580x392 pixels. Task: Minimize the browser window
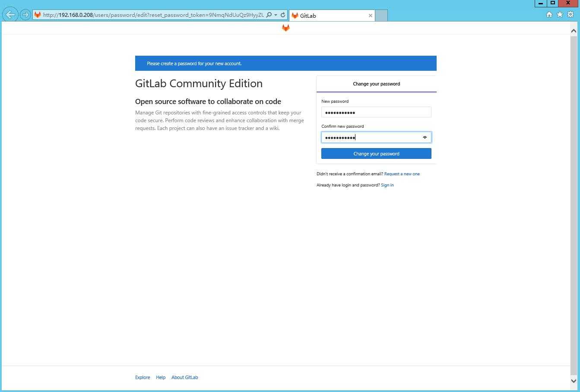pyautogui.click(x=540, y=3)
